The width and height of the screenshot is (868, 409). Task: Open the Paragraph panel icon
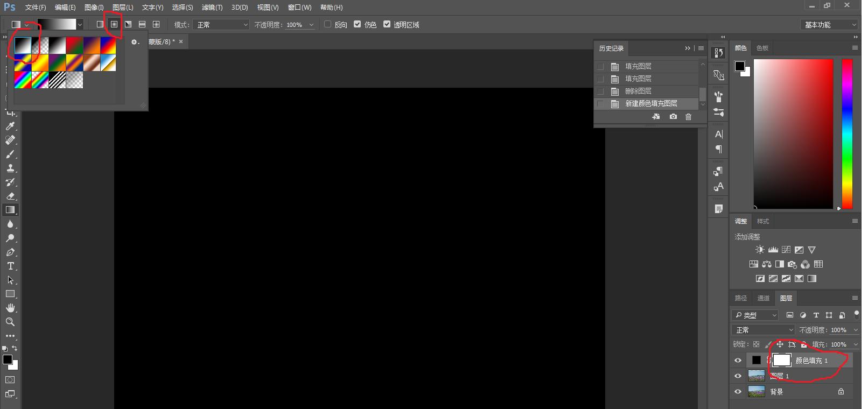pyautogui.click(x=718, y=150)
